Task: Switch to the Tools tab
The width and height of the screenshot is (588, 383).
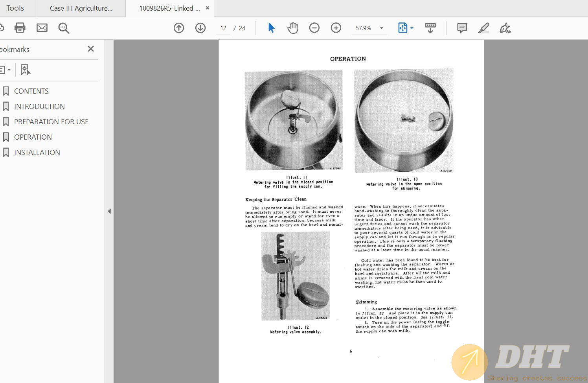Action: point(15,8)
